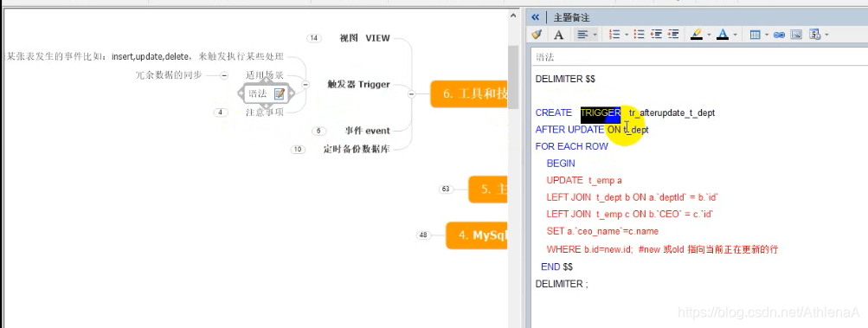Collapse the 主题备注 notes panel
The width and height of the screenshot is (868, 328).
[535, 17]
